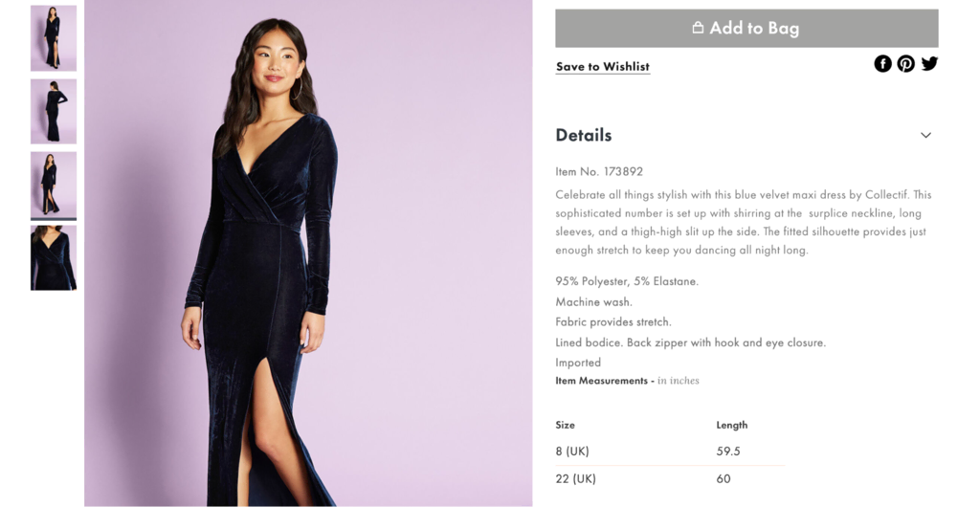The image size is (980, 507).
Task: Save the dress to Wishlist
Action: coord(603,67)
